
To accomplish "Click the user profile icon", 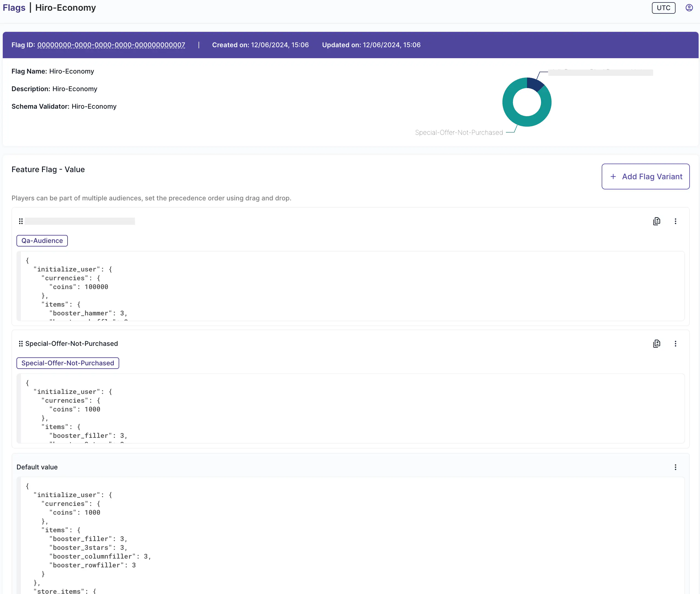I will (x=689, y=8).
